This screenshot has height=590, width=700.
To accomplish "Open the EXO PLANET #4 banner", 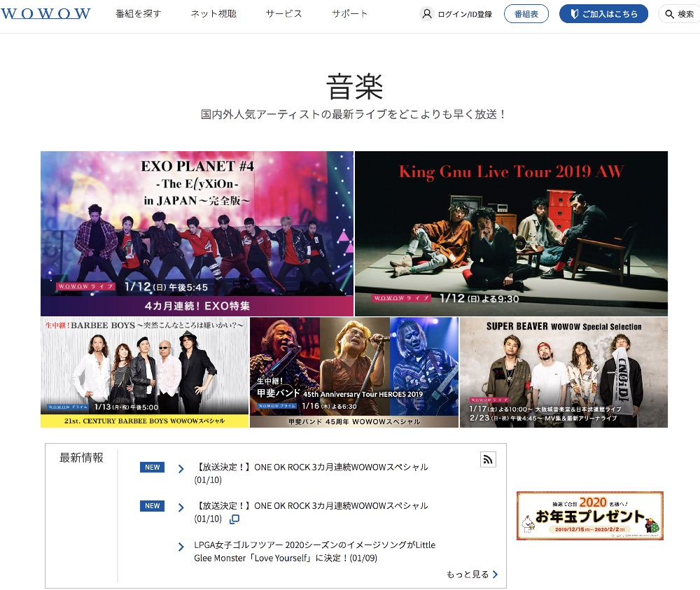I will 197,233.
